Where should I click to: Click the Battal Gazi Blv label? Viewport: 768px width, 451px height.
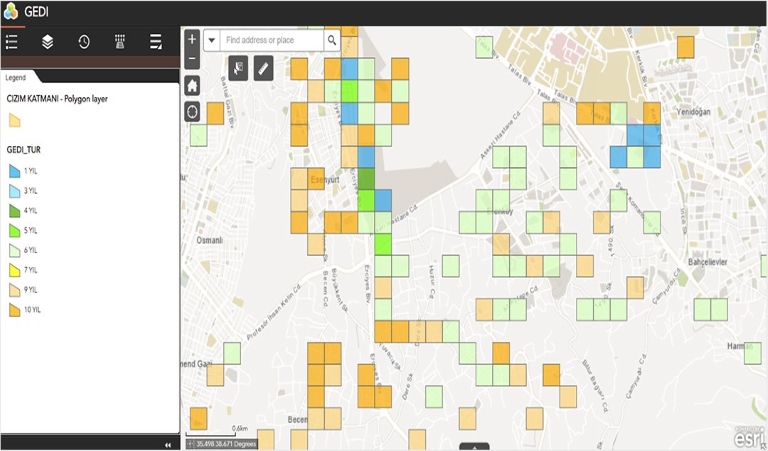point(226,102)
